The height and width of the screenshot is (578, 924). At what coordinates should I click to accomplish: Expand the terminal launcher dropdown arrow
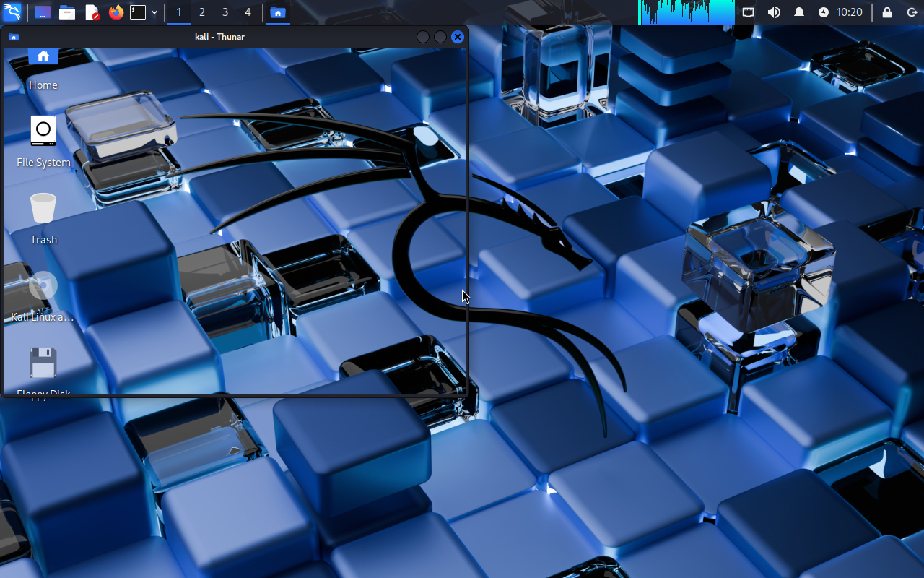(x=154, y=12)
